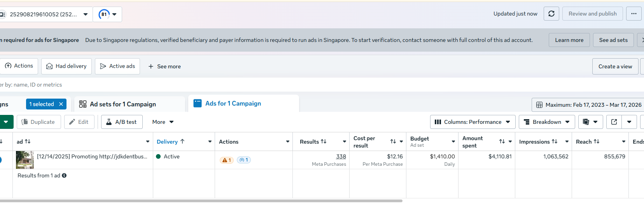Click the refresh data icon
Viewport: 644px width, 210px height.
(x=551, y=14)
